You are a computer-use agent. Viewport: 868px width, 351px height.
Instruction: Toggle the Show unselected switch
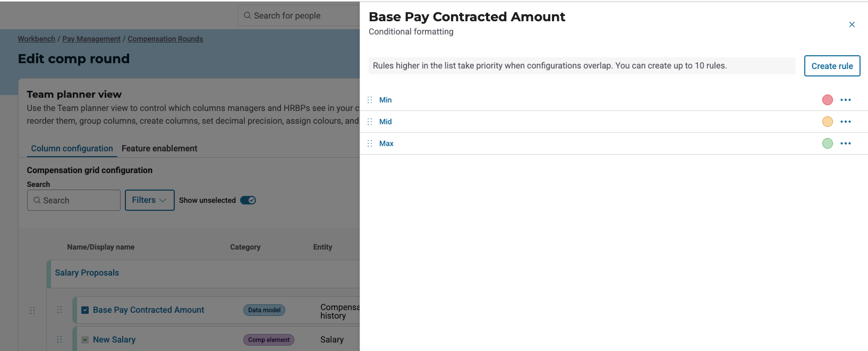tap(248, 200)
